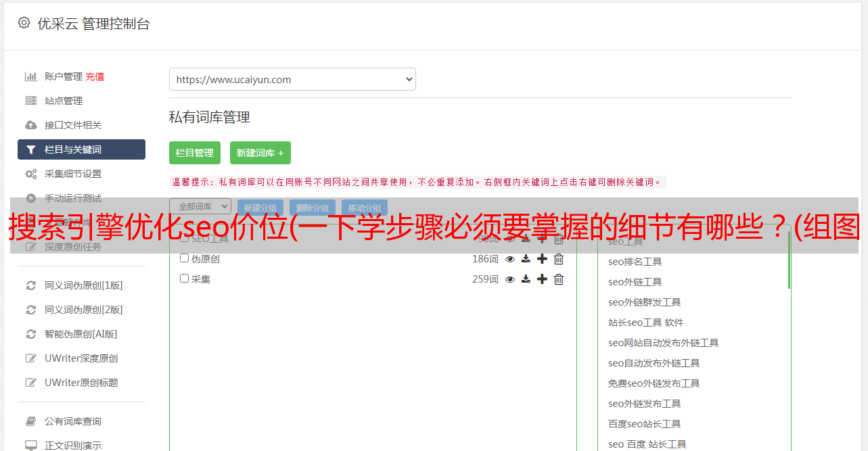
Task: Click the play icon for 手动运行测试
Action: (x=30, y=198)
